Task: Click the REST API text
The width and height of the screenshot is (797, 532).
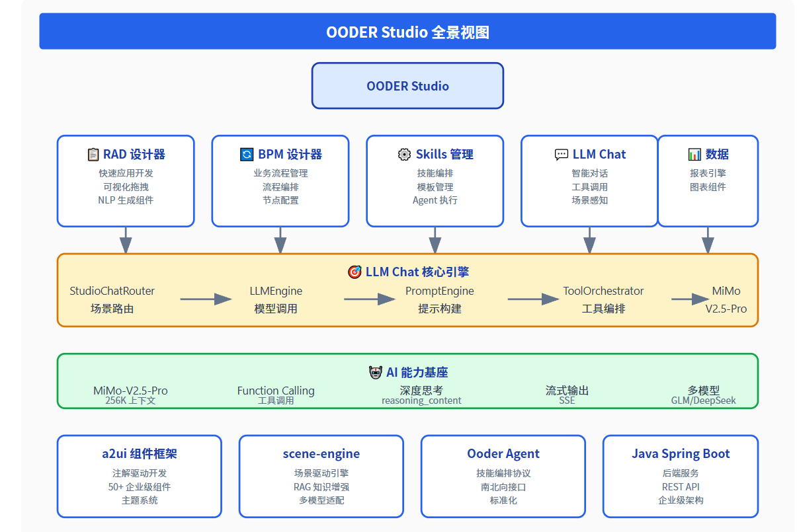Action: pyautogui.click(x=681, y=487)
